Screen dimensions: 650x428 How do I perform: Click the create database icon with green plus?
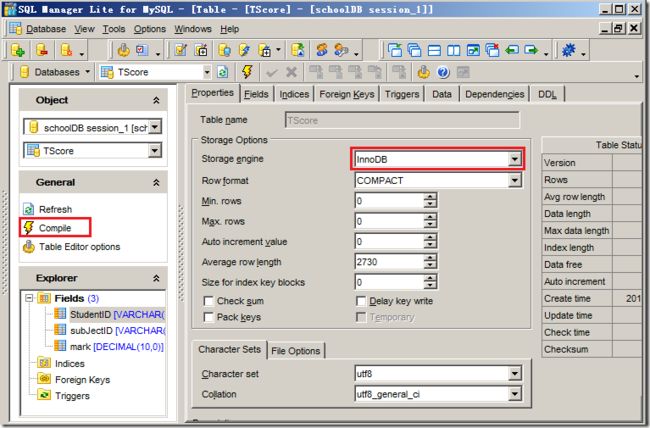17,50
